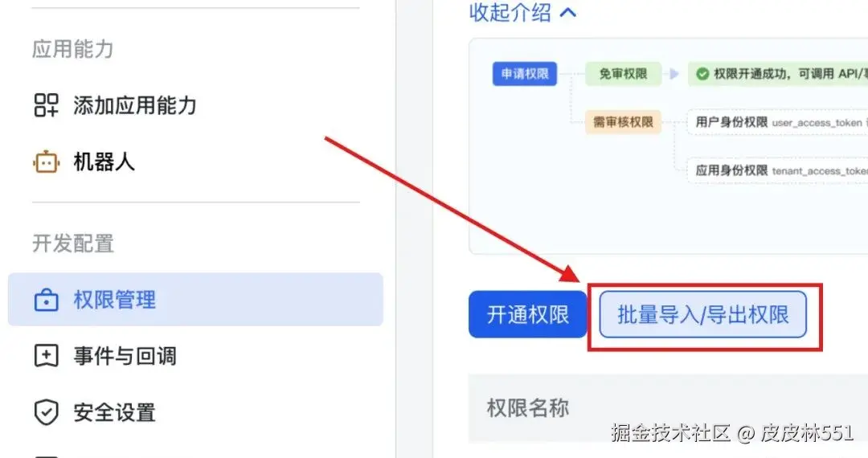This screenshot has width=868, height=458.
Task: Select 权限管理 in sidebar
Action: (195, 299)
